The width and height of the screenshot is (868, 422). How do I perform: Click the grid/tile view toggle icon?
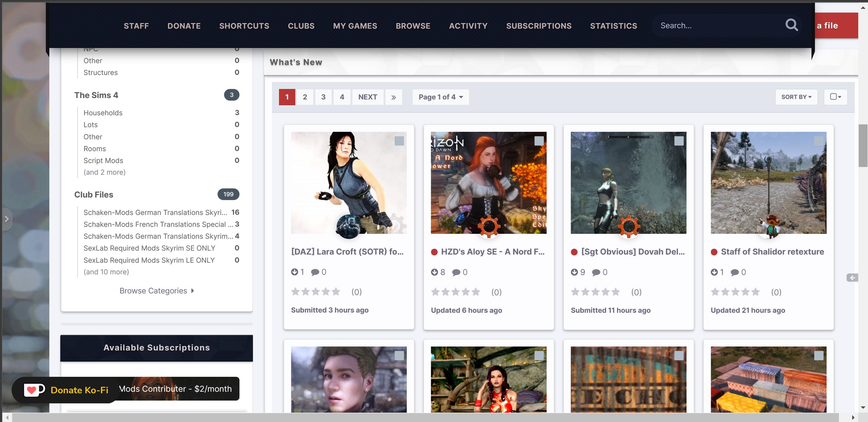click(x=836, y=97)
